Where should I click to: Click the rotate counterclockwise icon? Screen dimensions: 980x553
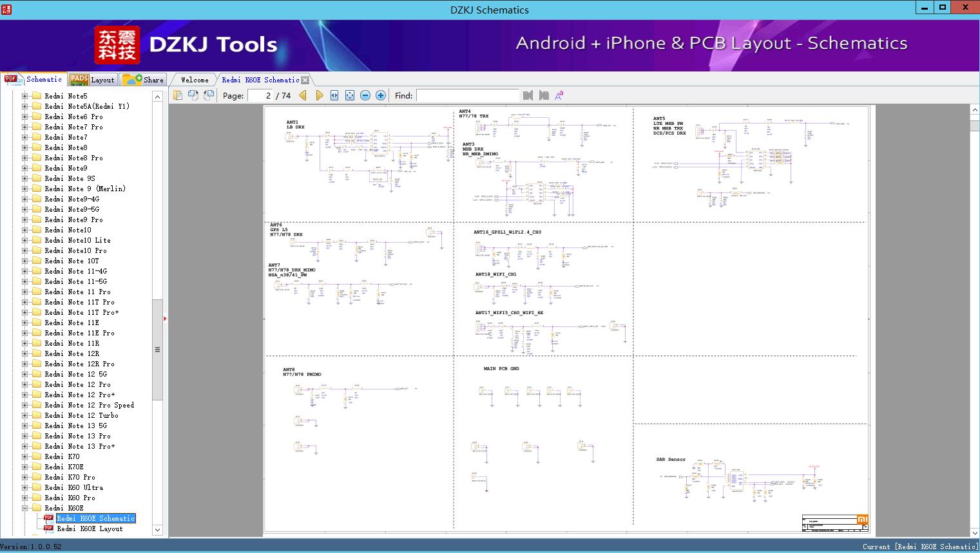tap(193, 95)
